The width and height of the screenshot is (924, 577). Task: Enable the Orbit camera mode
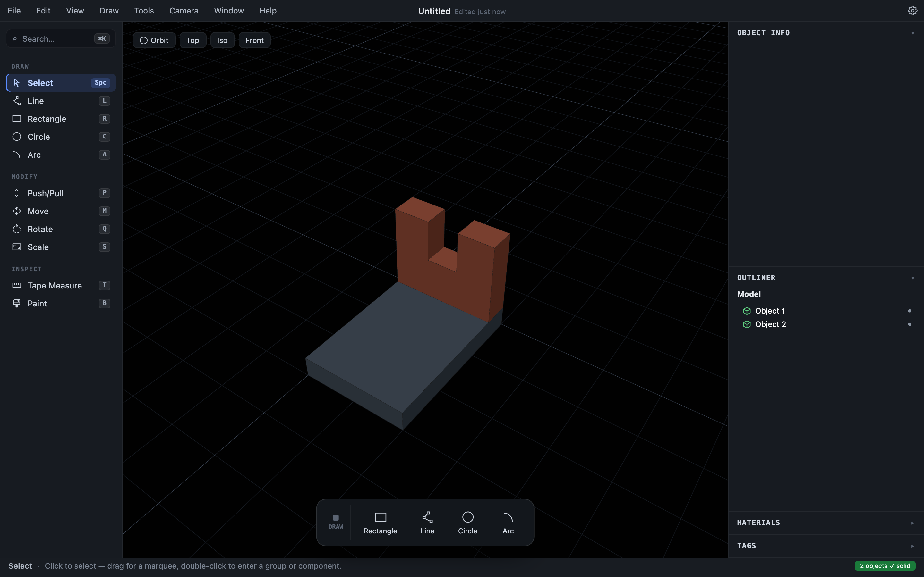click(154, 40)
